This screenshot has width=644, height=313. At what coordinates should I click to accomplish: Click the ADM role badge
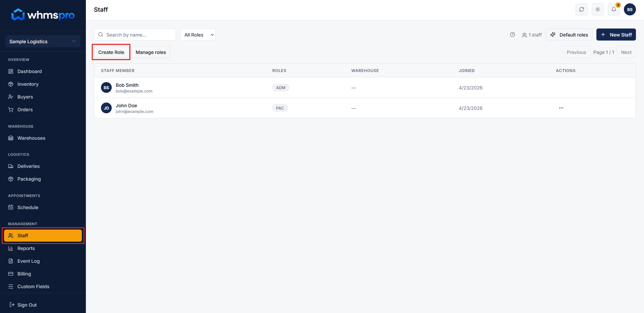click(281, 87)
